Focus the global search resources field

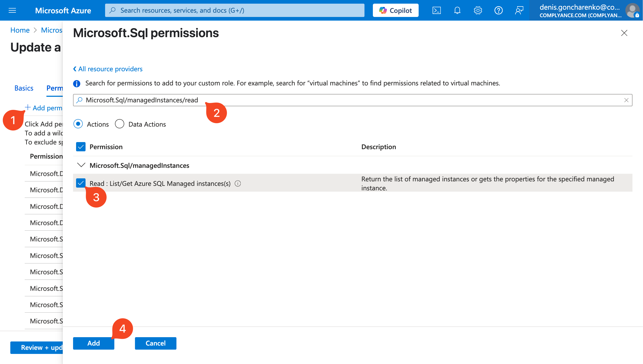pyautogui.click(x=234, y=10)
